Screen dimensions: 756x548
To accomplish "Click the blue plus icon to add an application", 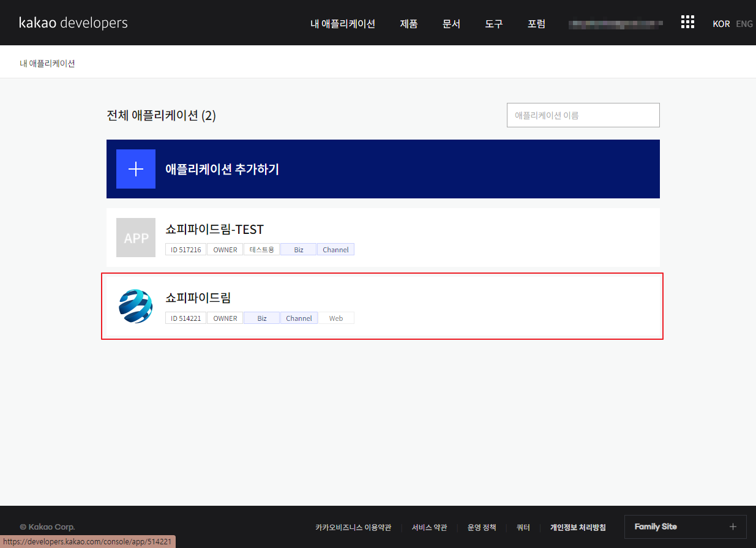I will point(136,169).
